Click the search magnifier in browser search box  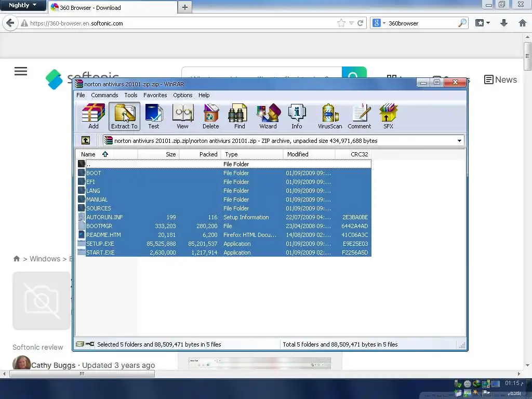[x=462, y=23]
